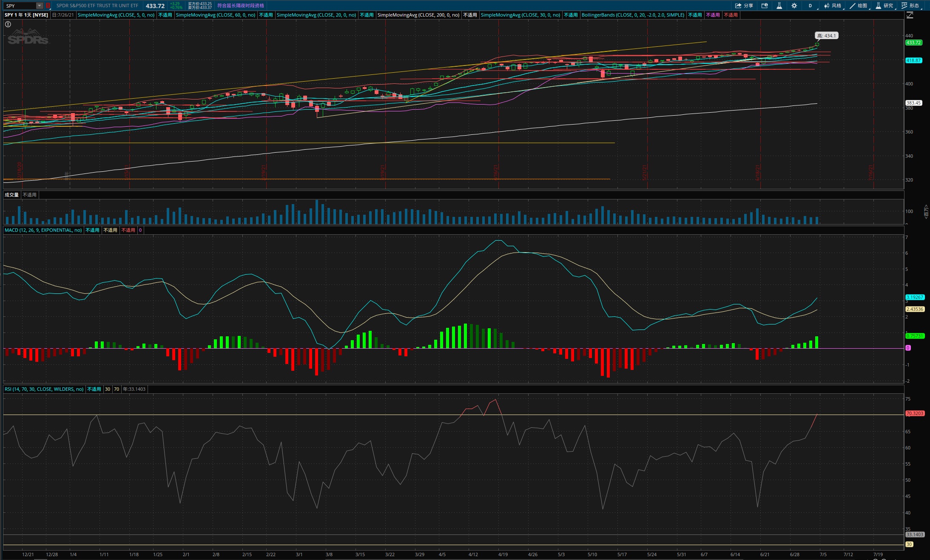Click the 5/10 date axis label
The width and height of the screenshot is (930, 560).
point(592,554)
